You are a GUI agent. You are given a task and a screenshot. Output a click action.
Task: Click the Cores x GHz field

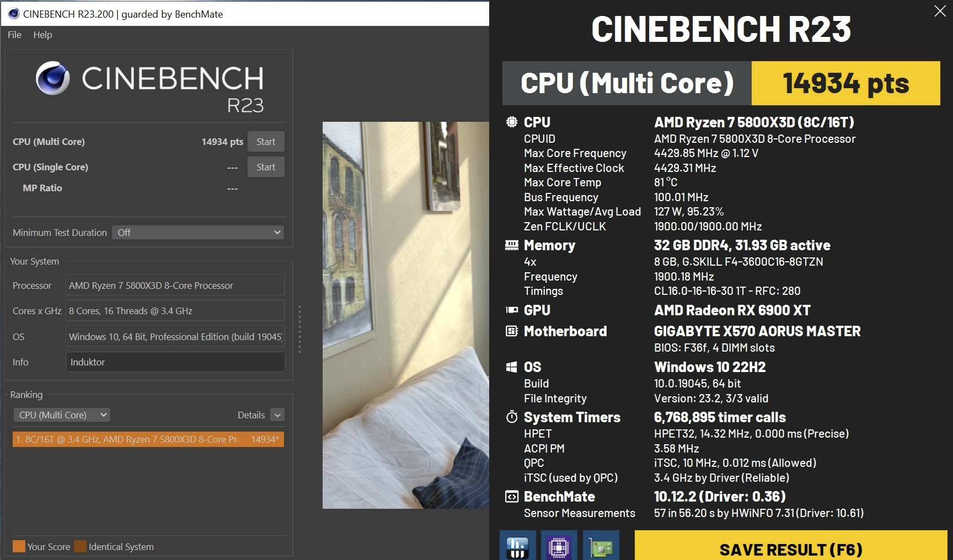pos(175,311)
